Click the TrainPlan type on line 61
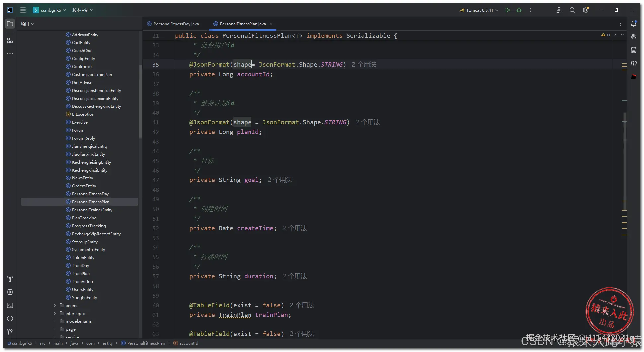This screenshot has height=352, width=644. (235, 315)
